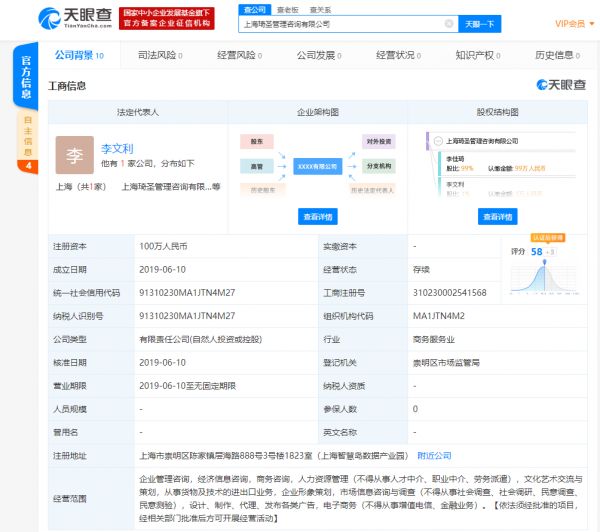
Task: Open the 企业架构图 diagram thumbnail
Action: tap(317, 164)
